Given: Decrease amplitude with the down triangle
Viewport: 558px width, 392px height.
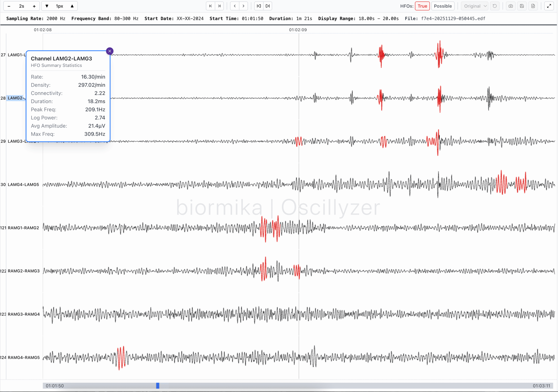Looking at the screenshot, I should 47,6.
